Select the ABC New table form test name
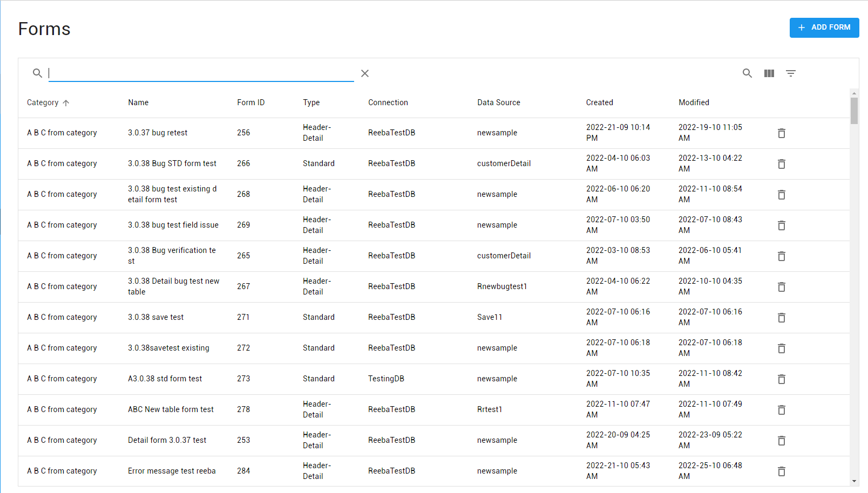 pos(171,409)
